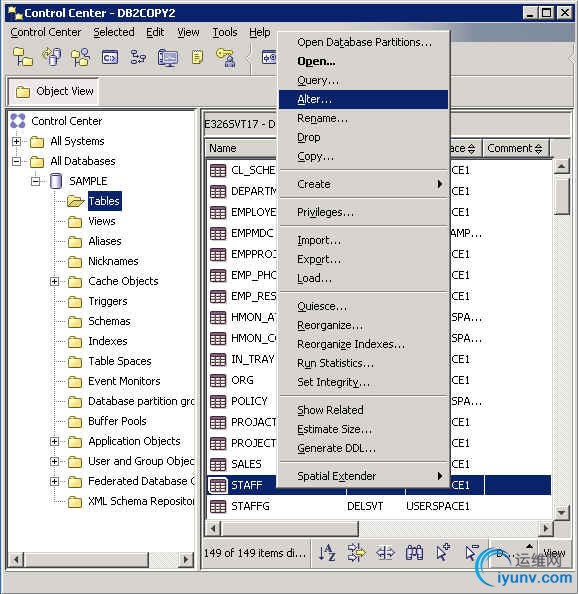Click the filter icon in bottom toolbar
The image size is (578, 594).
click(x=356, y=553)
